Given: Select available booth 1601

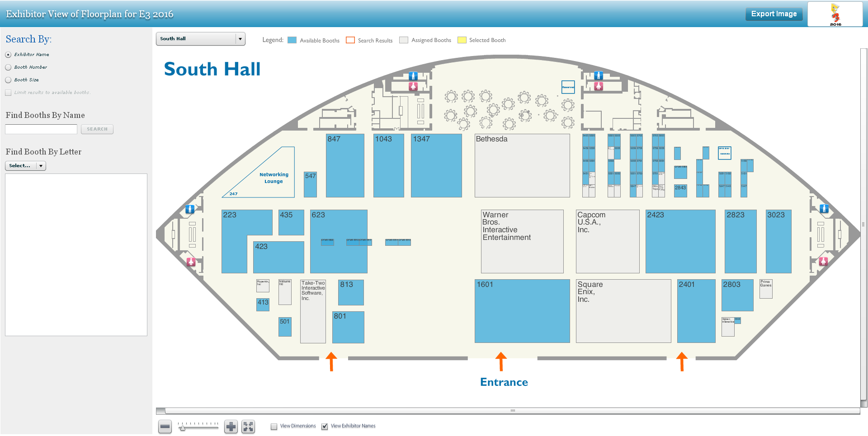Looking at the screenshot, I should (522, 311).
